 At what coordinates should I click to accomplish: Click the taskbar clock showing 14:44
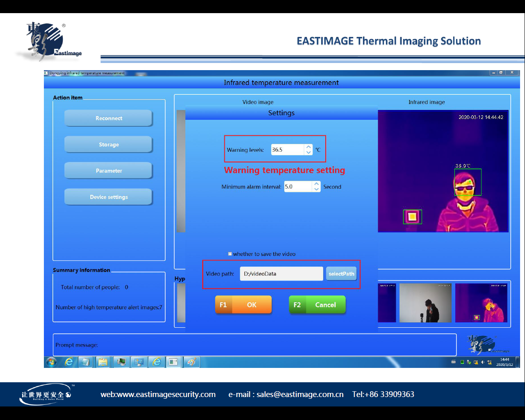(504, 362)
